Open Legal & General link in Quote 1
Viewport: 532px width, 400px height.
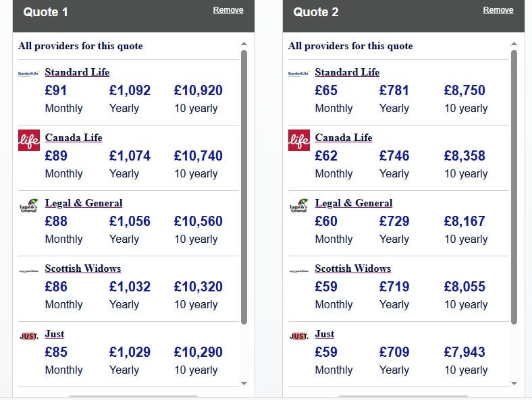(84, 203)
